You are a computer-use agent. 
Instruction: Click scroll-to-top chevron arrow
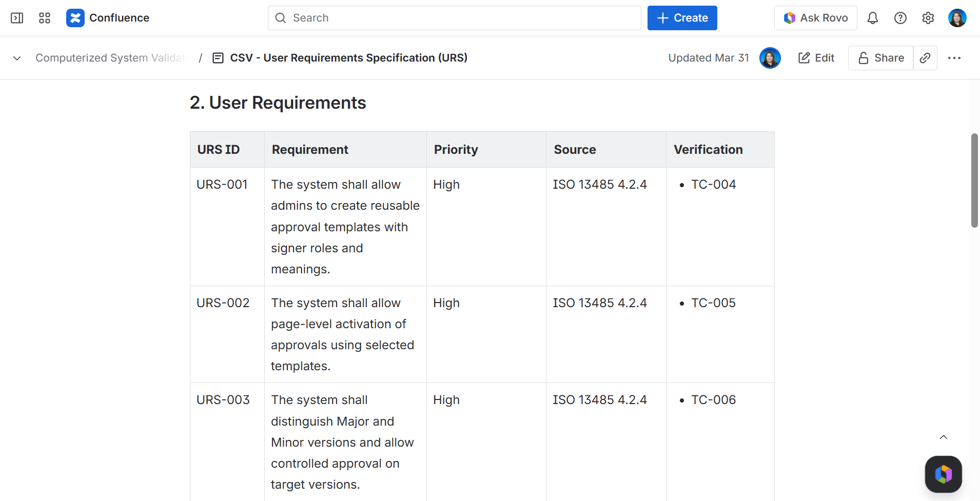coord(944,437)
